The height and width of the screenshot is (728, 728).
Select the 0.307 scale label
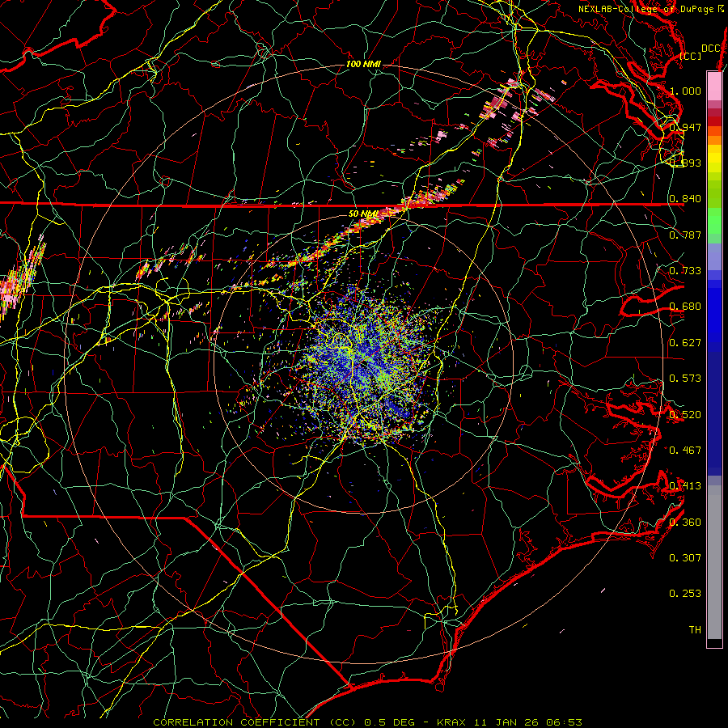coord(685,557)
